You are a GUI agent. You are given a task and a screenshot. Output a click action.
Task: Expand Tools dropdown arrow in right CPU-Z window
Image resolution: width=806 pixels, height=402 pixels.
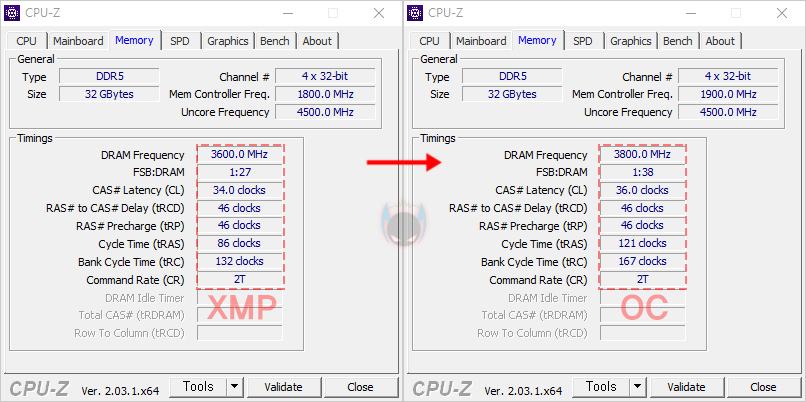tap(637, 387)
